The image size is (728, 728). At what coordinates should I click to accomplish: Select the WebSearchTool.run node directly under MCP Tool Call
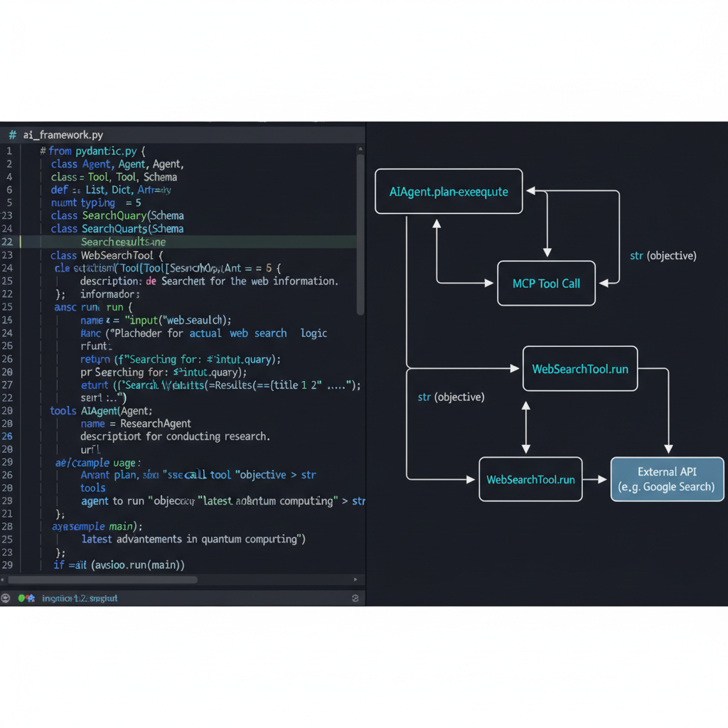[x=580, y=369]
